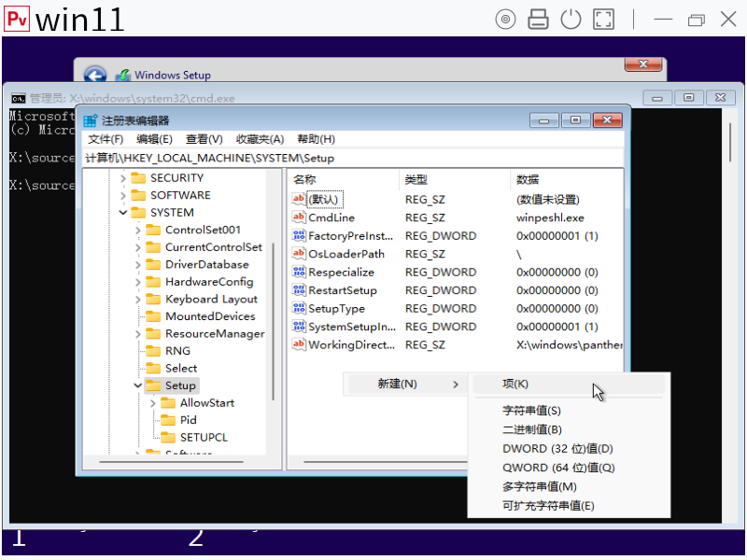Expand the SOFTWARE registry key

(x=123, y=195)
